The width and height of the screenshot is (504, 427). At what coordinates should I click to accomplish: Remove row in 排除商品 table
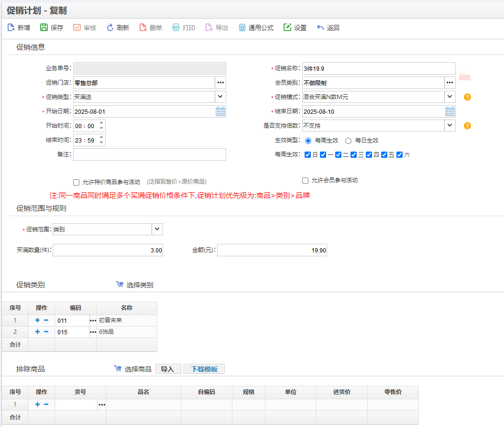tap(46, 405)
